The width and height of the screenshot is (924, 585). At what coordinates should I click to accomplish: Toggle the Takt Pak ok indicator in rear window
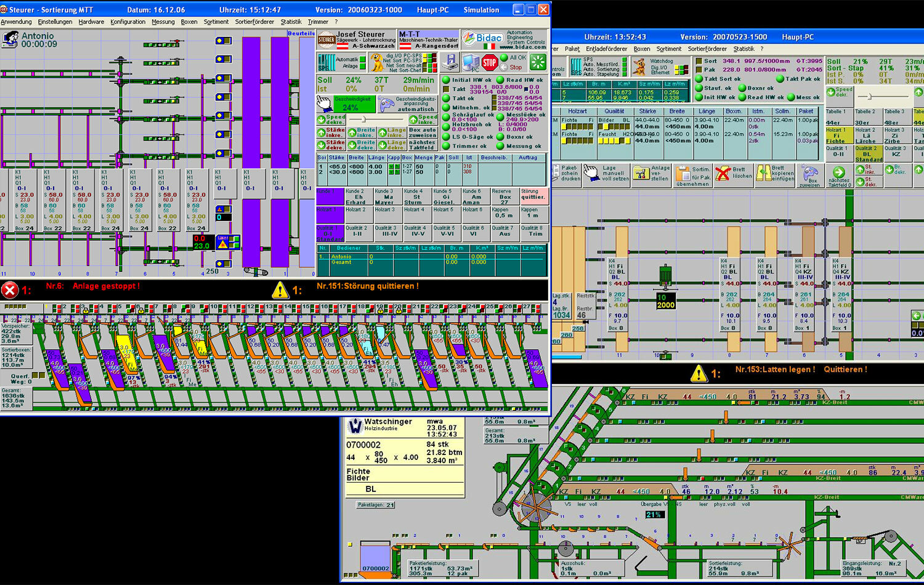[x=780, y=79]
